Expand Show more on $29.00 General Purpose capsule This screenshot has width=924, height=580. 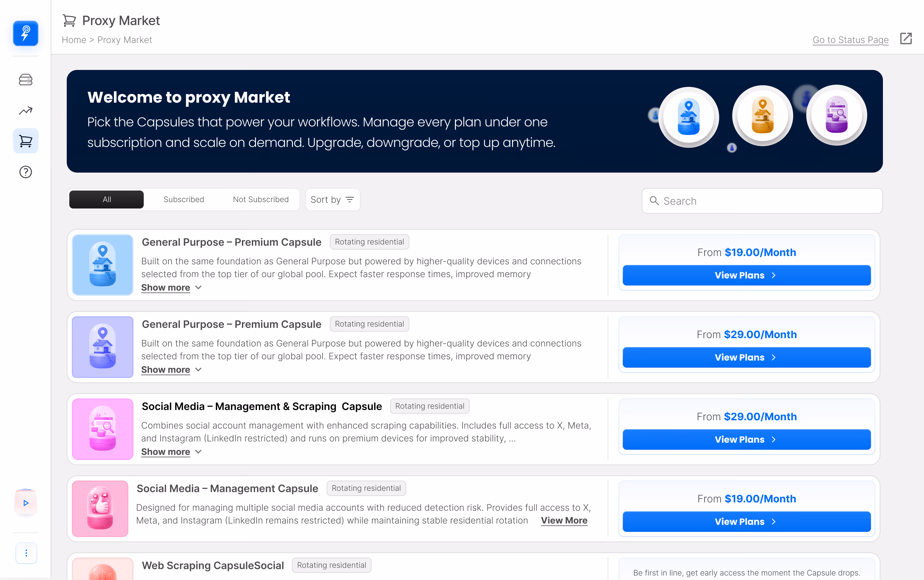point(171,370)
